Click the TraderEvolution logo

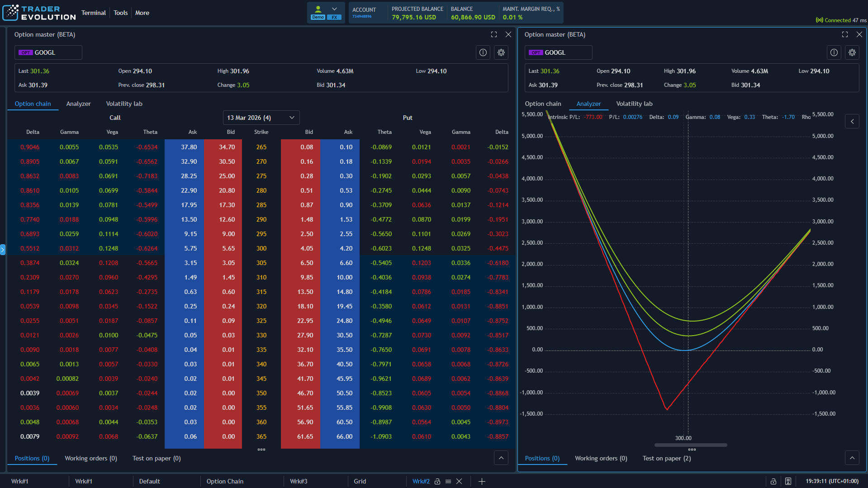38,13
